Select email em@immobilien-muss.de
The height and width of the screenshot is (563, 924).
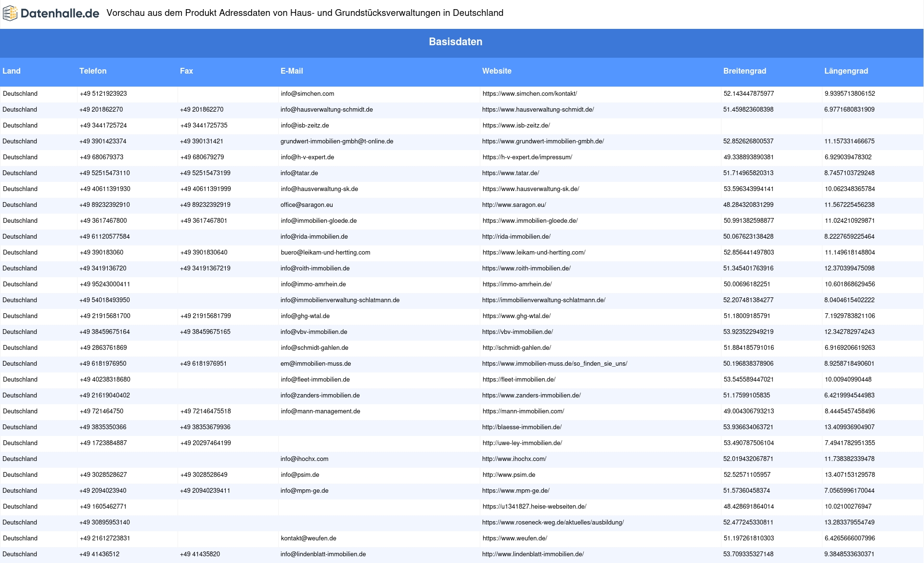pyautogui.click(x=316, y=364)
